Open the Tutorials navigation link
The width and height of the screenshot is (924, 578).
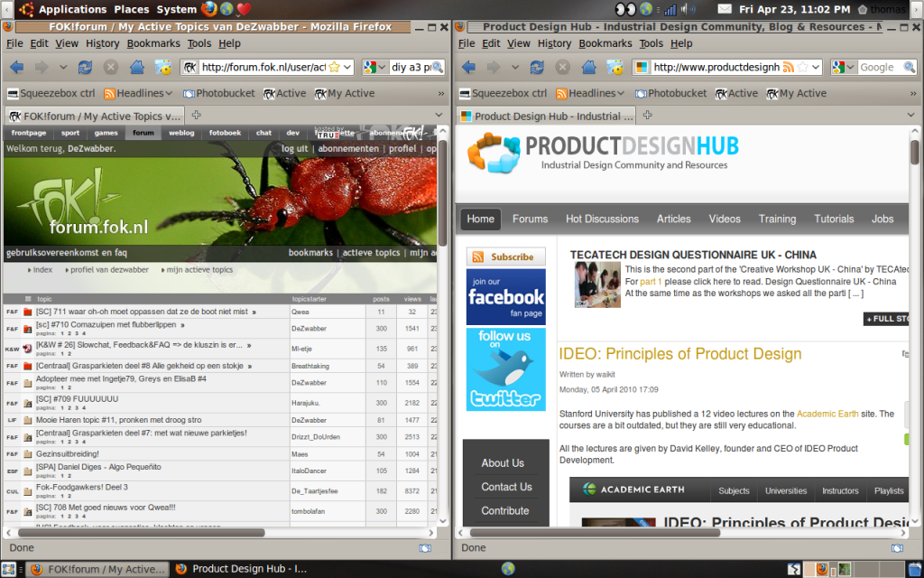[833, 219]
